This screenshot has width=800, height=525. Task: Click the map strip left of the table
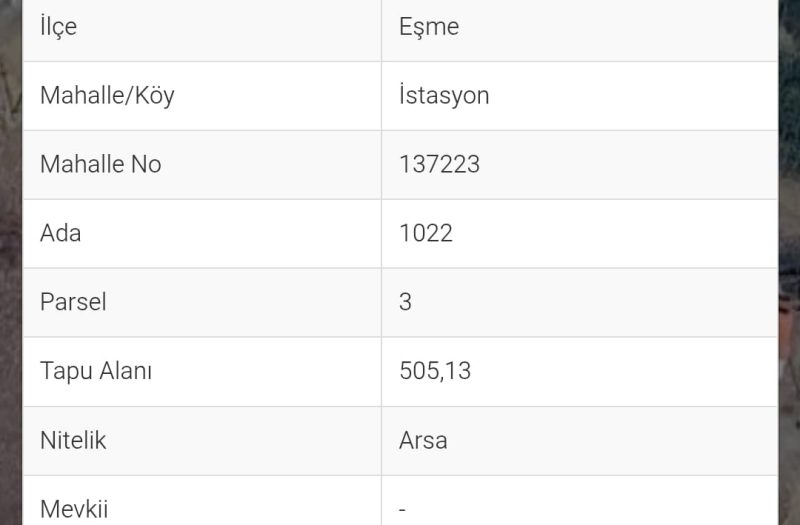pyautogui.click(x=11, y=262)
